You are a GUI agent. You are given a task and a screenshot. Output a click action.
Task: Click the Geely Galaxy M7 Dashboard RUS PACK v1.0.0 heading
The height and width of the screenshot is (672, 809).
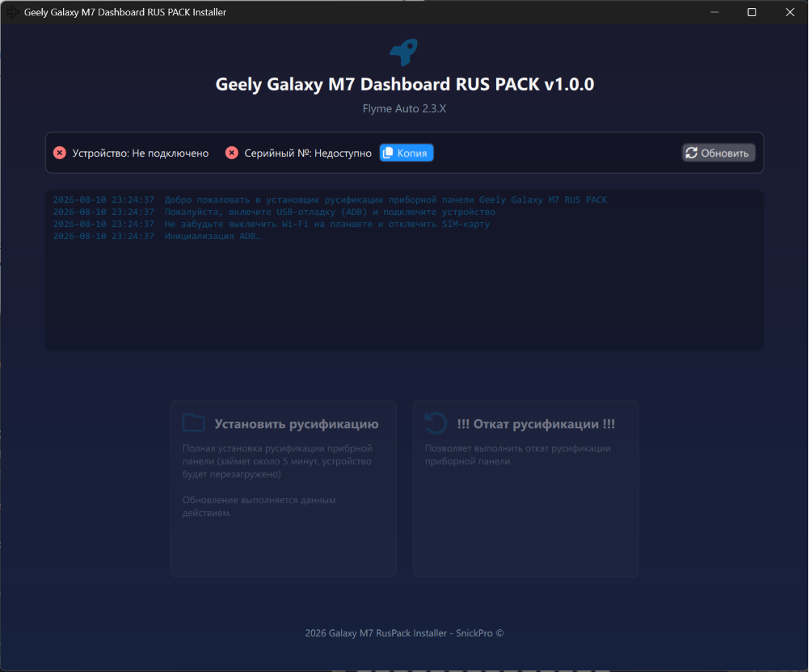(404, 84)
